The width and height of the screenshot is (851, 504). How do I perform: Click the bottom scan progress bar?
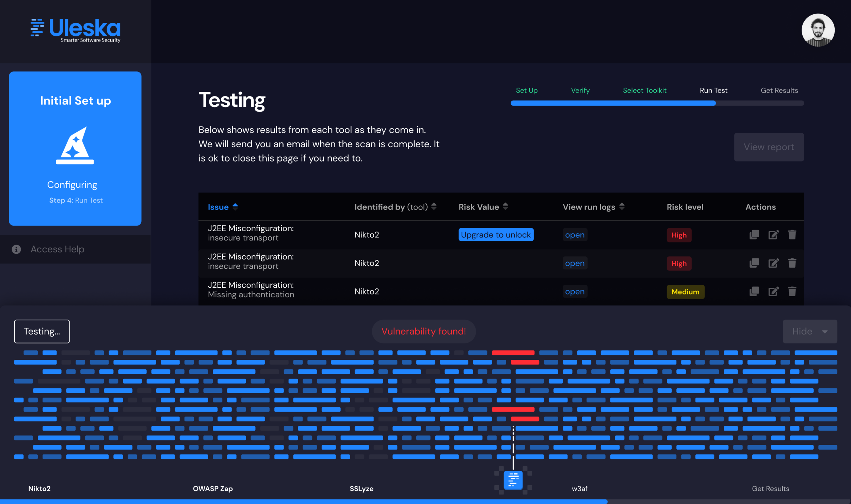coord(425,502)
